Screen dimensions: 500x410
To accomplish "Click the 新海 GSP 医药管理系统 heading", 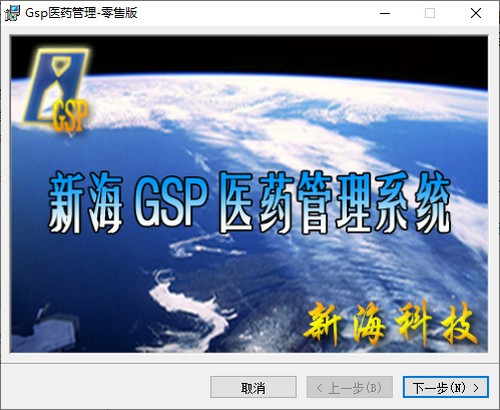I will (249, 203).
